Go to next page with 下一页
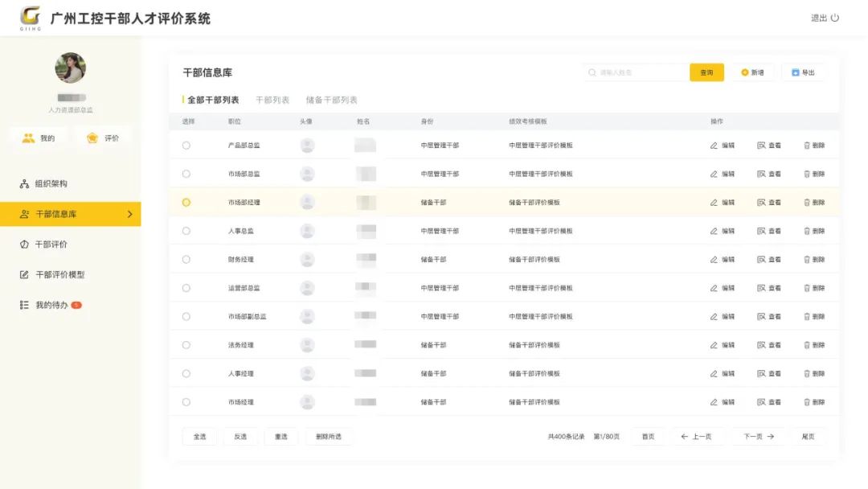 (x=758, y=437)
